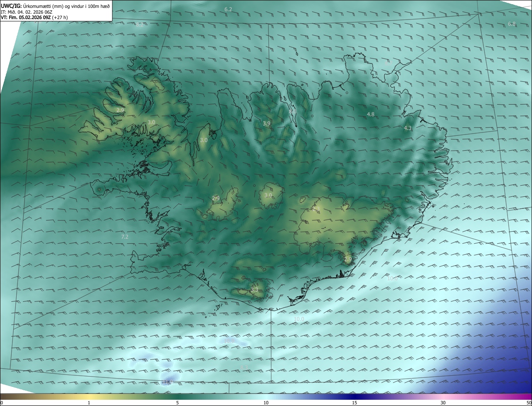The height and width of the screenshot is (406, 532).
Task: Click the title 'Úrkomumætti (mm) og vindur í 100m hæð'
Action: pyautogui.click(x=66, y=6)
